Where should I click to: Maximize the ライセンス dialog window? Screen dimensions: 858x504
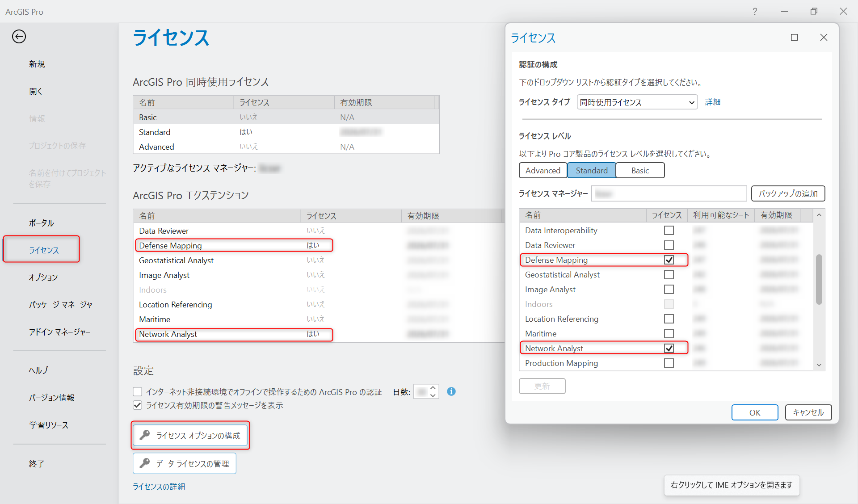tap(794, 38)
